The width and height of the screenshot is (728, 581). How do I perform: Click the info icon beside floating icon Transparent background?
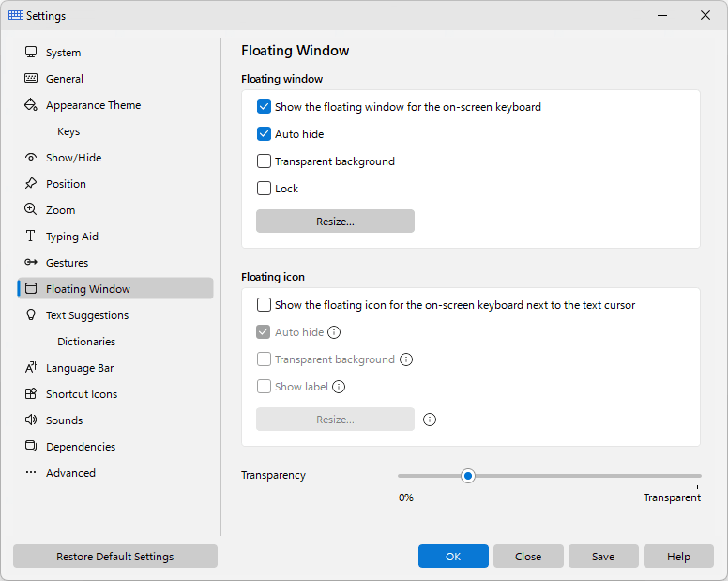(406, 359)
